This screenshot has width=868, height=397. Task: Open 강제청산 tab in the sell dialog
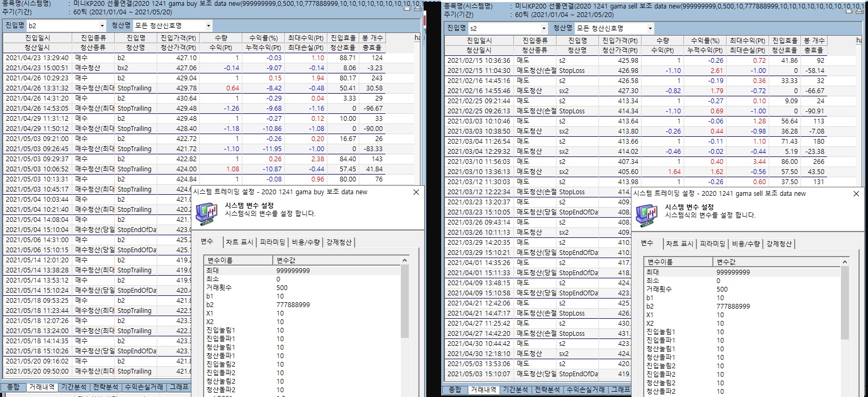pyautogui.click(x=779, y=244)
